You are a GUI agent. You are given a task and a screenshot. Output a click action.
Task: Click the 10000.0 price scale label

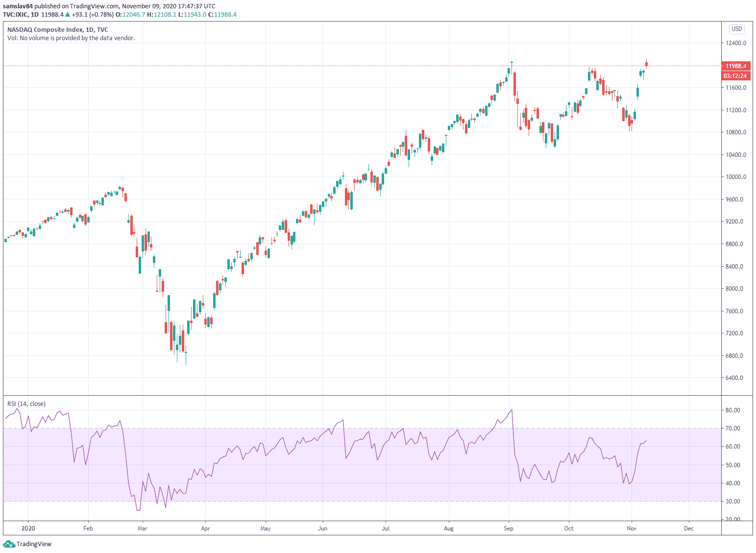735,177
